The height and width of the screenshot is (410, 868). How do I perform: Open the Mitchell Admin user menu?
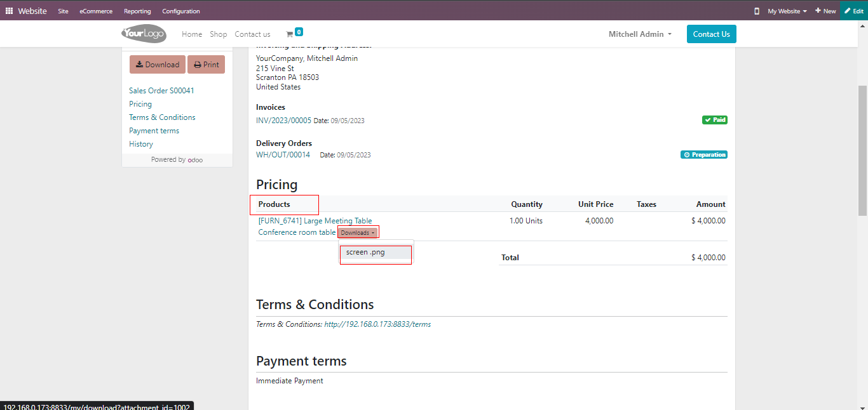click(x=640, y=34)
